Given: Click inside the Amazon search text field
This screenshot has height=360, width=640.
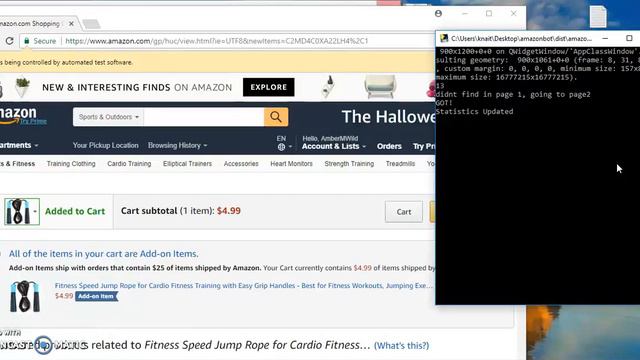Looking at the screenshot, I should pyautogui.click(x=204, y=117).
